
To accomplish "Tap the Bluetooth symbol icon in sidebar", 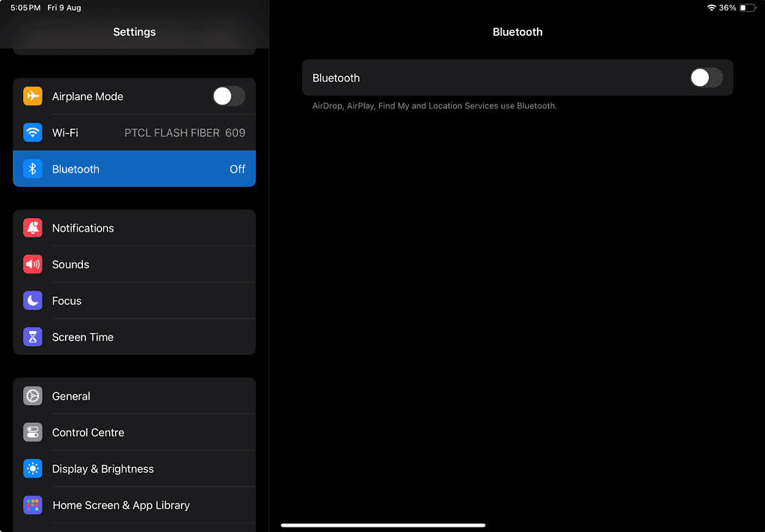I will coord(33,169).
